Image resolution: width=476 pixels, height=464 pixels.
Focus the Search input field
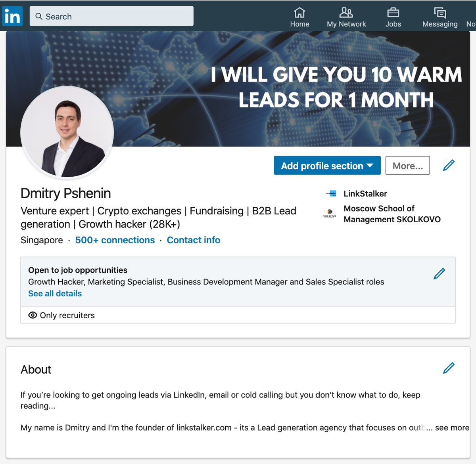pyautogui.click(x=111, y=16)
